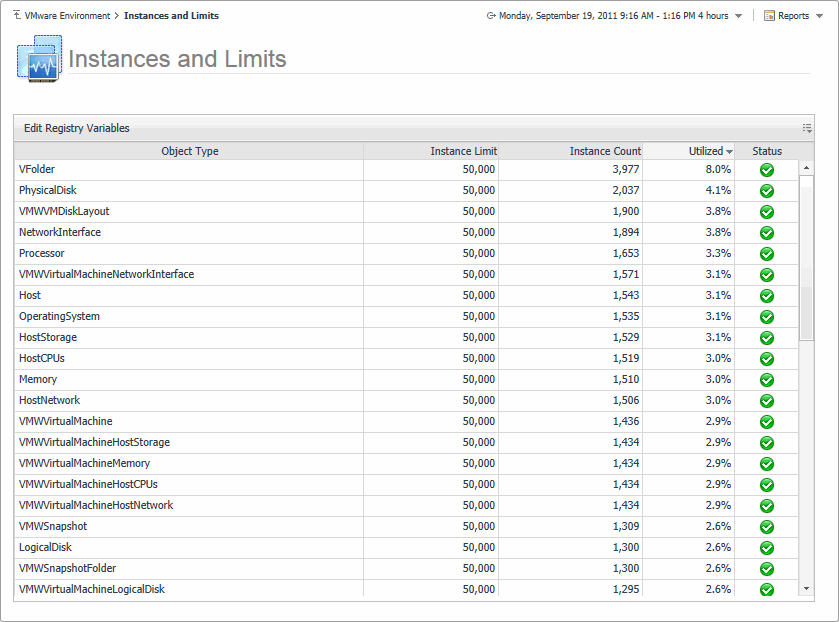
Task: Sort by the Utilized column arrow
Action: [730, 152]
